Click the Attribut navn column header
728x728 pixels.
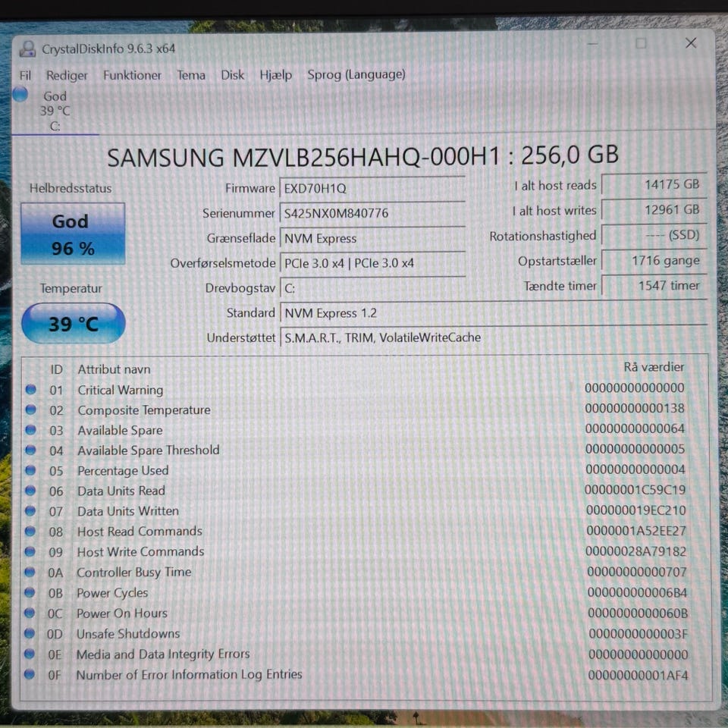[115, 369]
